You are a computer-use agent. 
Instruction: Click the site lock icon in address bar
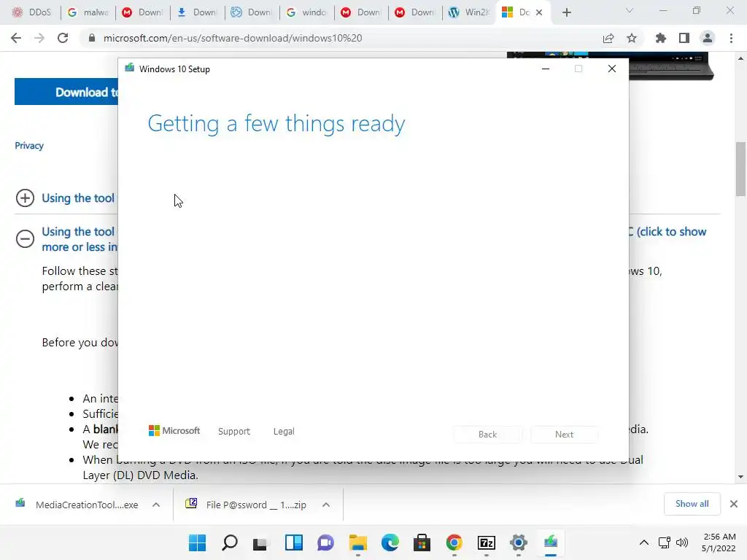[92, 38]
